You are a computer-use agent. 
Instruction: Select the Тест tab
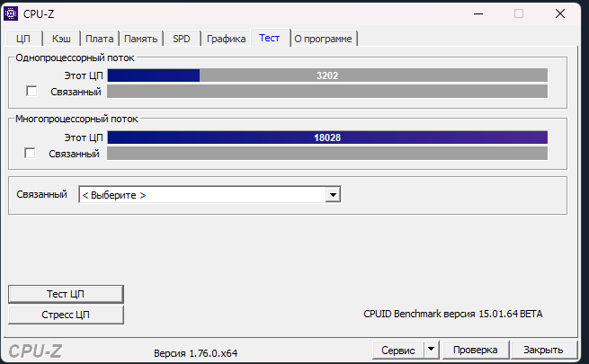270,38
